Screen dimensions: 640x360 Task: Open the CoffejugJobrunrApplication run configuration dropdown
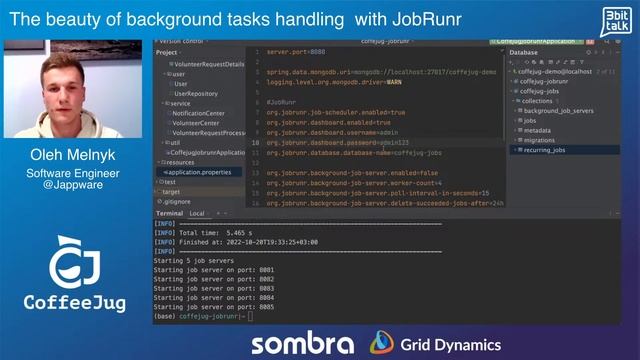coord(537,41)
